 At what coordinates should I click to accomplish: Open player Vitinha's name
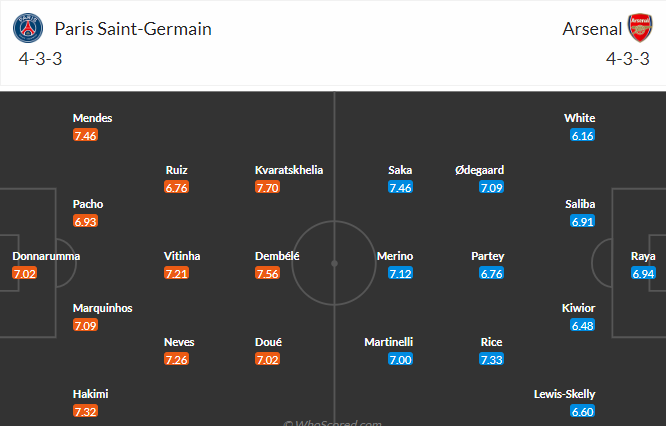pos(182,256)
